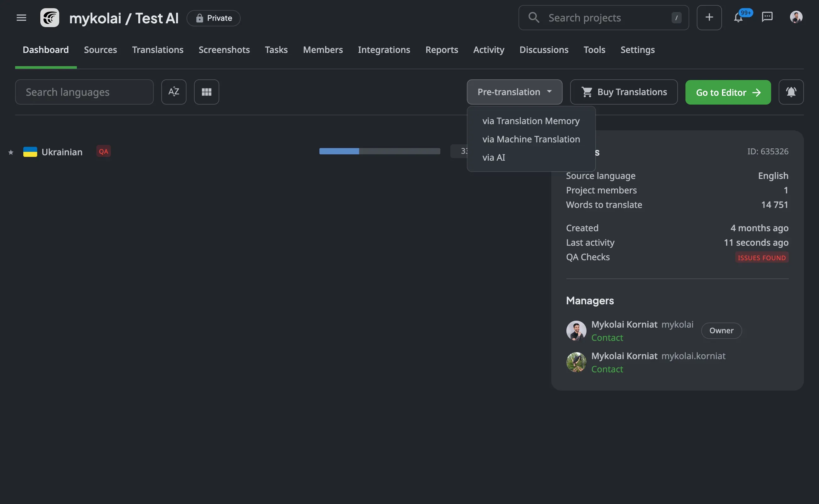
Task: Switch to the Screenshots tab
Action: pos(224,50)
